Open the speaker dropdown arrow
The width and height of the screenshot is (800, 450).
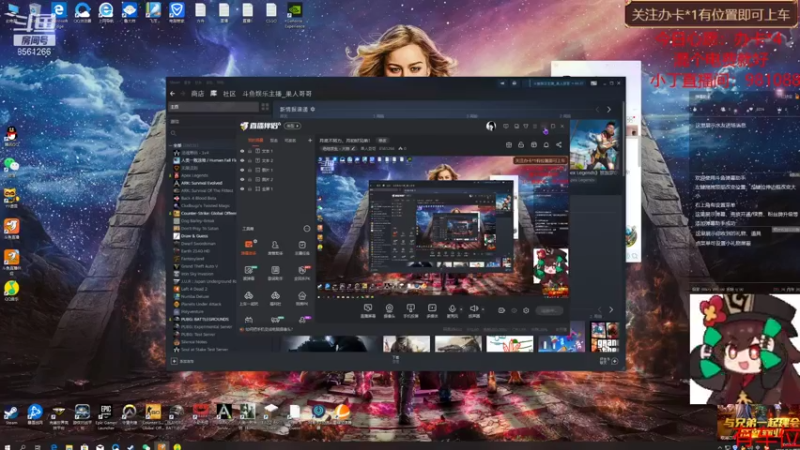(483, 309)
